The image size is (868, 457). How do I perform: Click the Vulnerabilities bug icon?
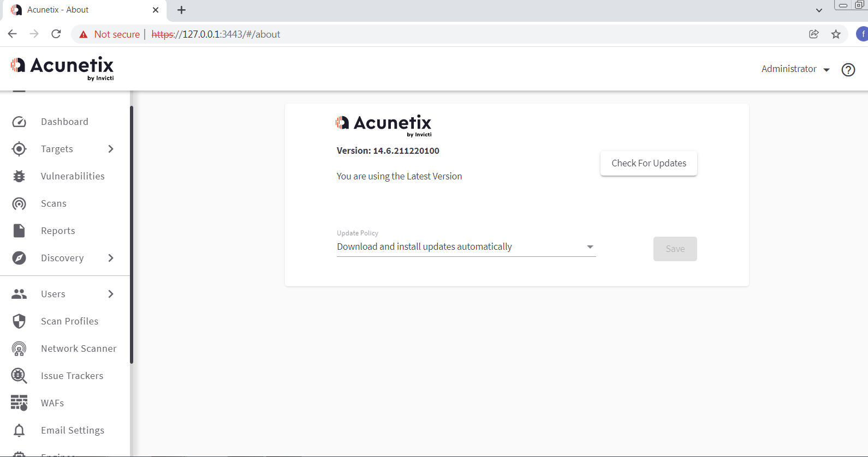pos(19,176)
